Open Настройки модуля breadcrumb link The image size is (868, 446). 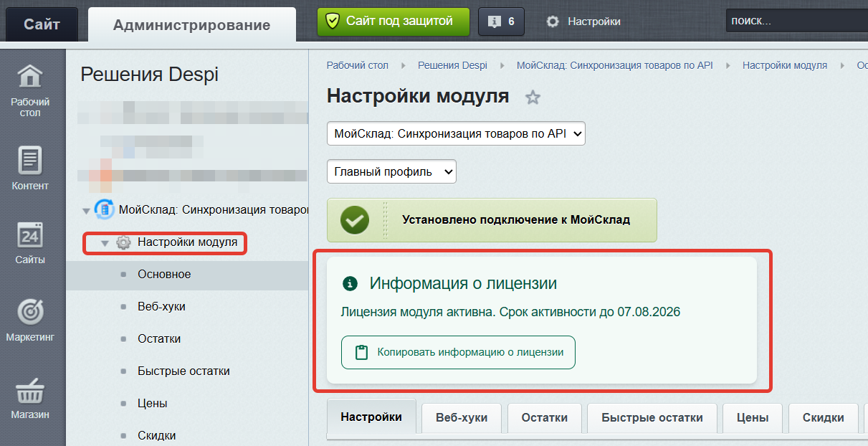[x=785, y=65]
